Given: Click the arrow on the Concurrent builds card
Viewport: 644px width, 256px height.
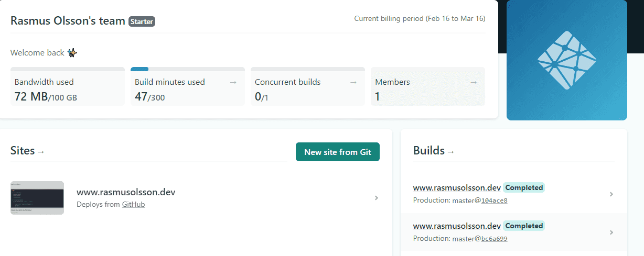Looking at the screenshot, I should pyautogui.click(x=353, y=82).
